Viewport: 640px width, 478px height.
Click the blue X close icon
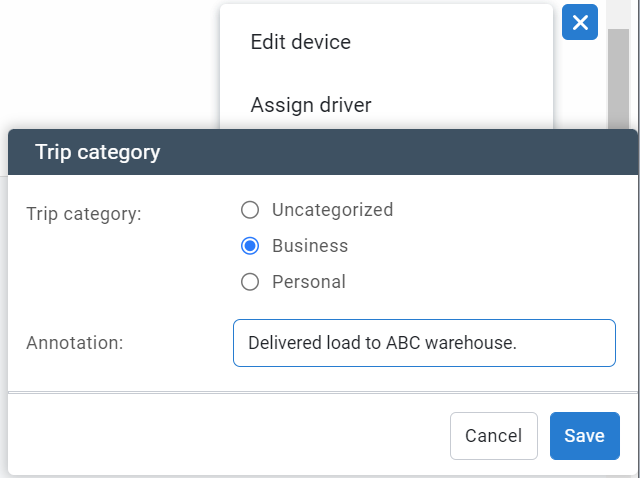(x=580, y=23)
